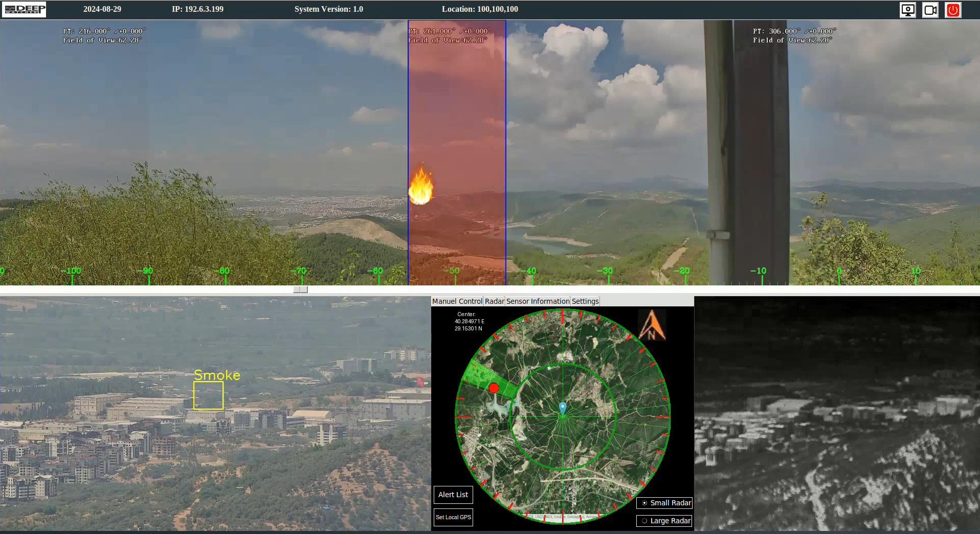Click the red alert dot on radar
The image size is (980, 534).
[494, 388]
